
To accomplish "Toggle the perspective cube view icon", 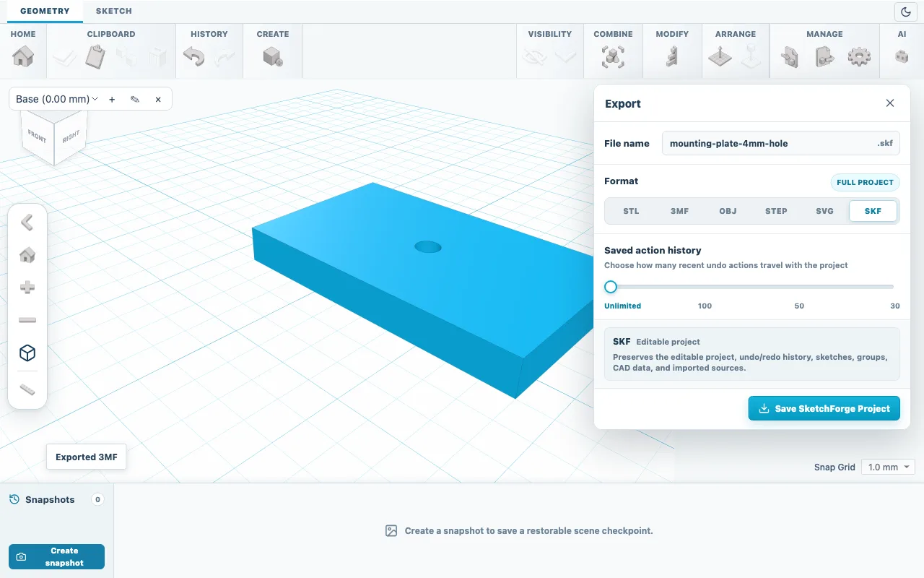I will pyautogui.click(x=27, y=353).
